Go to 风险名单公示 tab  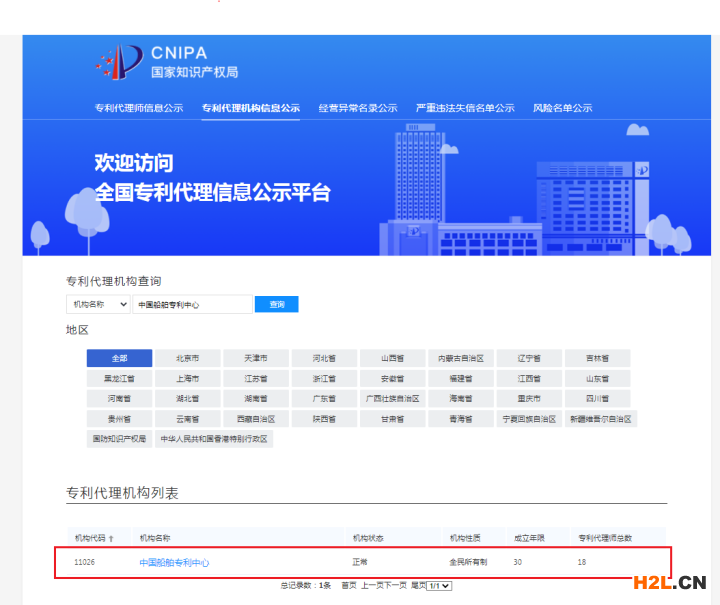562,108
